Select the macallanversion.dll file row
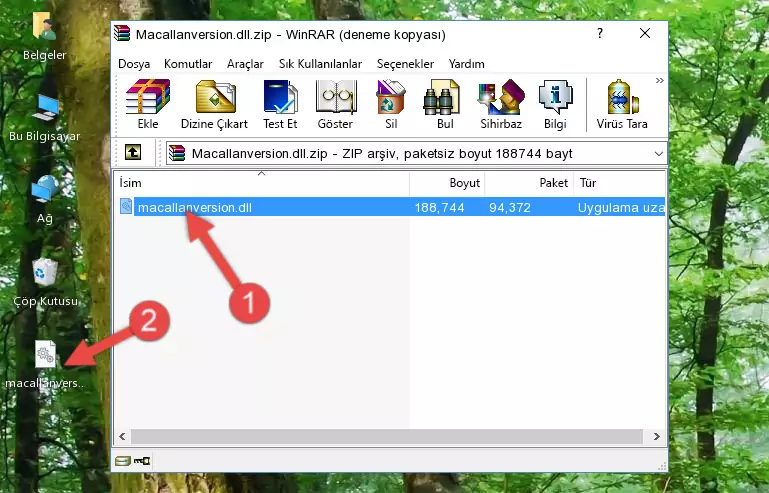This screenshot has width=769, height=493. (x=390, y=207)
